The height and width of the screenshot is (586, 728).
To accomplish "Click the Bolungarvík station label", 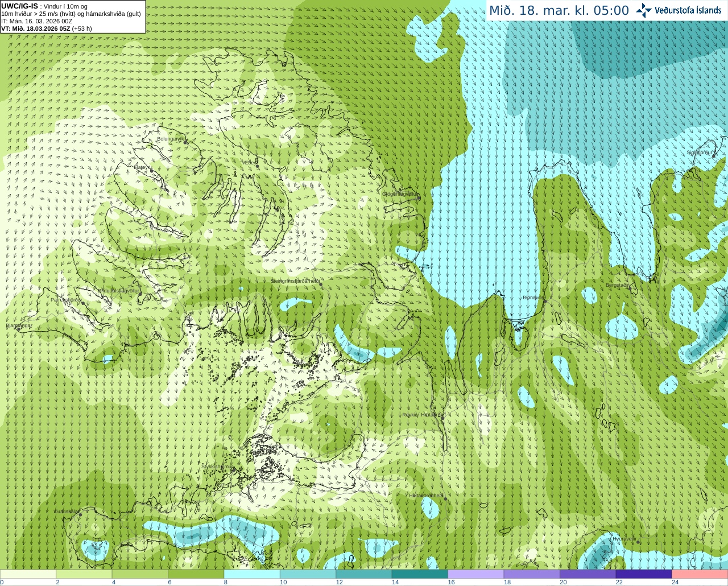I will pyautogui.click(x=170, y=139).
